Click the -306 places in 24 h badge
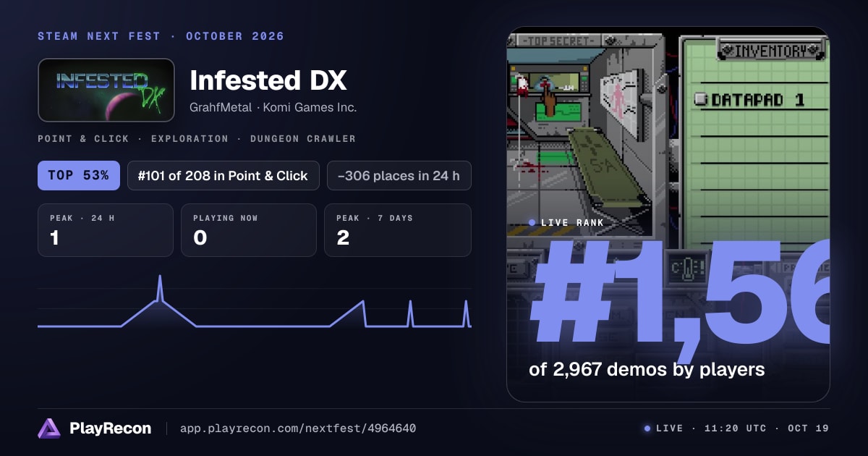The image size is (868, 456). 399,175
